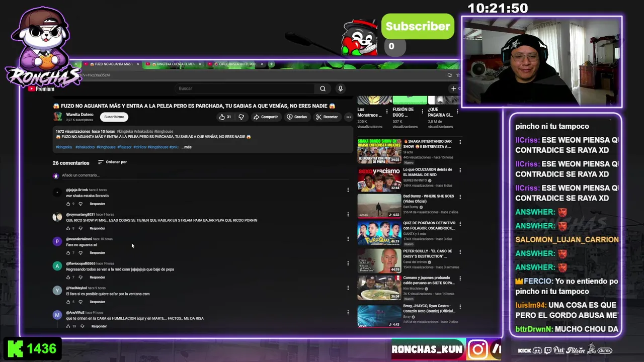Reply to @roymustang8031's comment
This screenshot has width=644, height=362.
click(x=97, y=228)
